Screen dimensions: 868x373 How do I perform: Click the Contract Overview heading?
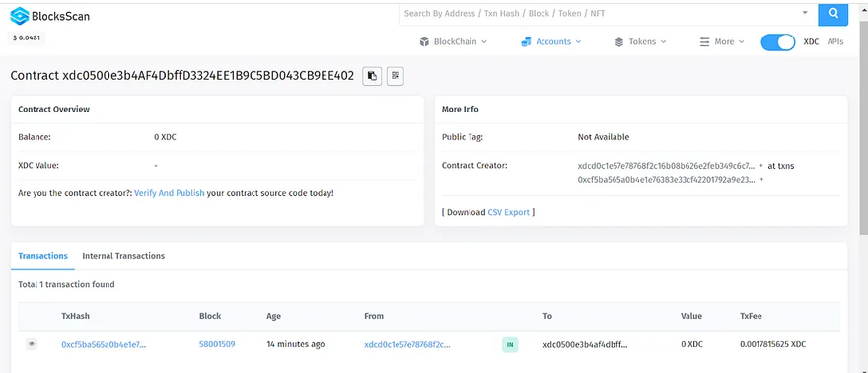click(53, 109)
